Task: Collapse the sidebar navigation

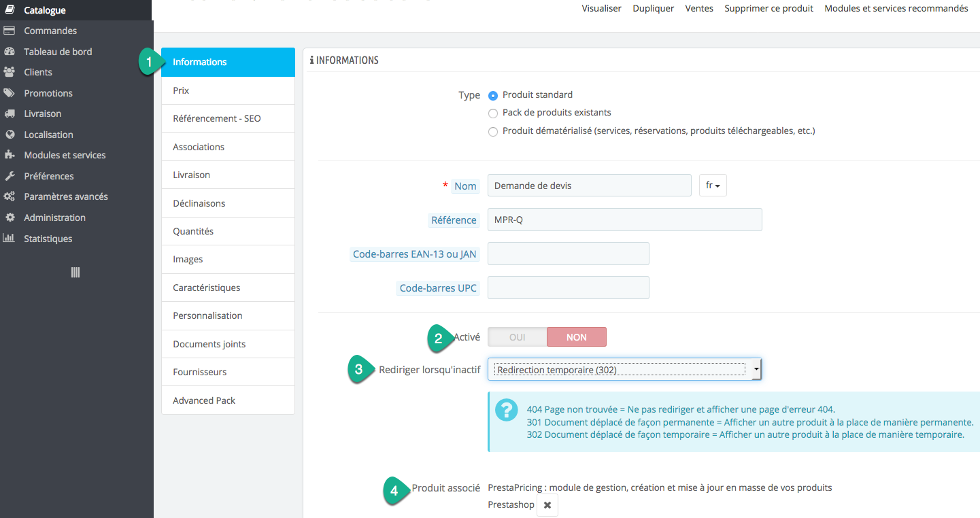Action: click(75, 272)
